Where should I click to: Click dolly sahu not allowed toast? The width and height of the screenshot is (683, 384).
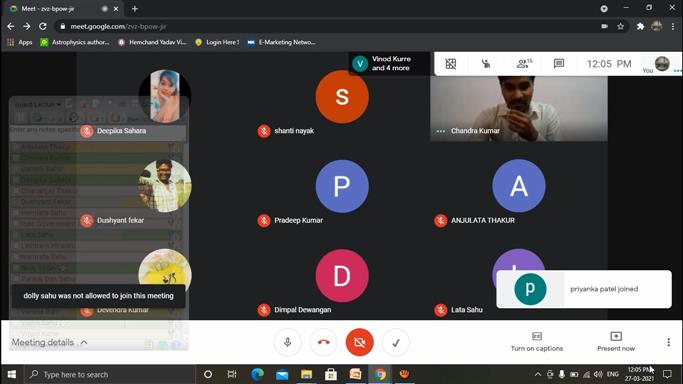[98, 296]
